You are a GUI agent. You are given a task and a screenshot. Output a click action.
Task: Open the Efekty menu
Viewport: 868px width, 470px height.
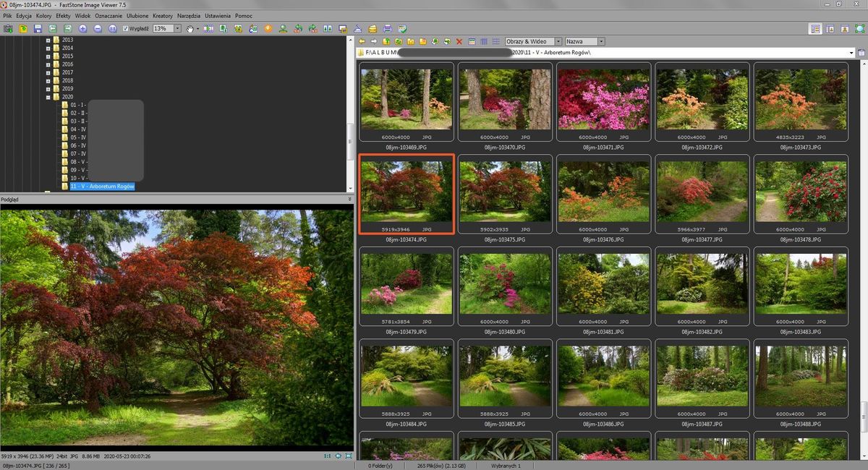click(x=63, y=16)
